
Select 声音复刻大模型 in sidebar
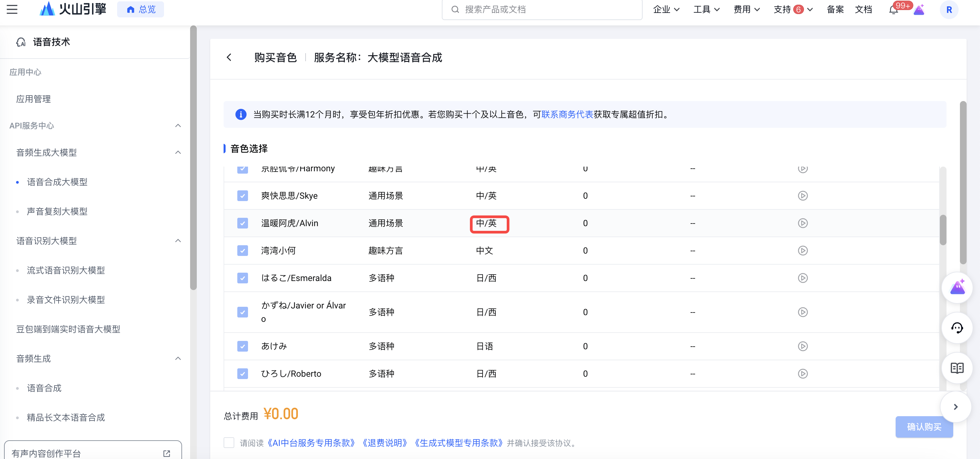tap(57, 211)
